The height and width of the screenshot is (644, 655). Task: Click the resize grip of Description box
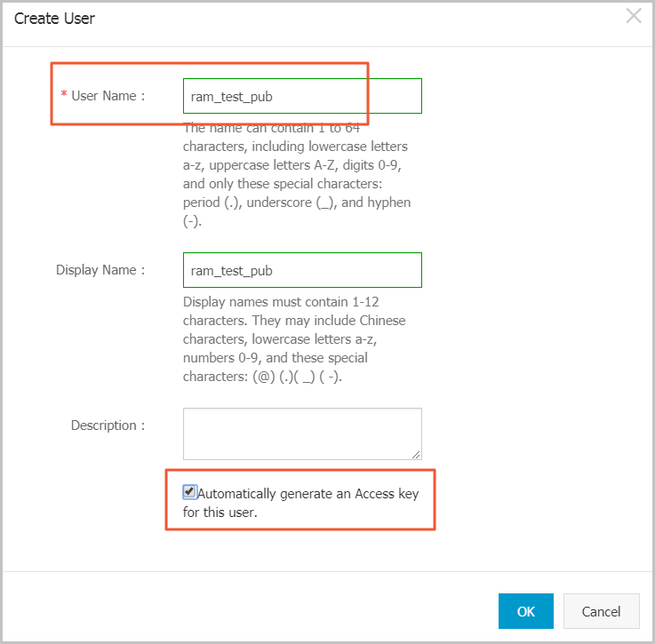(416, 455)
